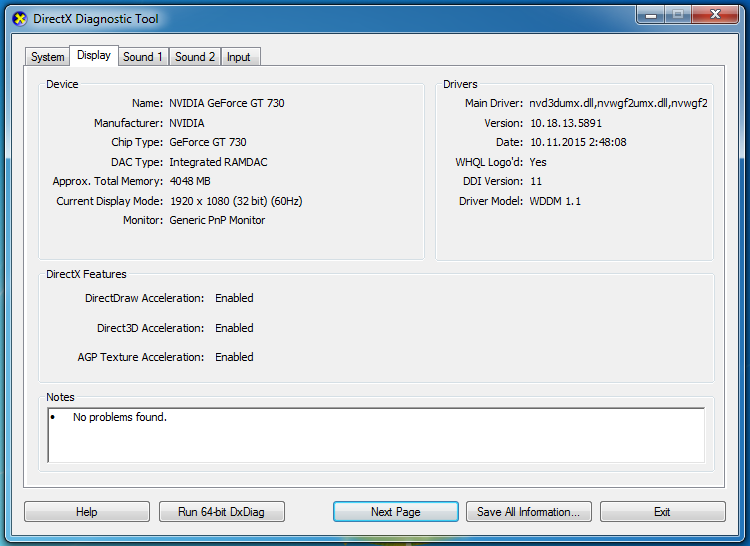
Task: Open the Sound 1 tab
Action: 143,57
